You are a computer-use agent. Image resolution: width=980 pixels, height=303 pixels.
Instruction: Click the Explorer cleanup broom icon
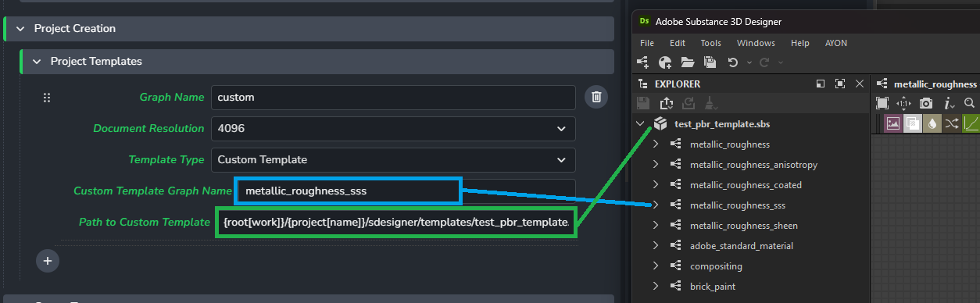(x=710, y=102)
